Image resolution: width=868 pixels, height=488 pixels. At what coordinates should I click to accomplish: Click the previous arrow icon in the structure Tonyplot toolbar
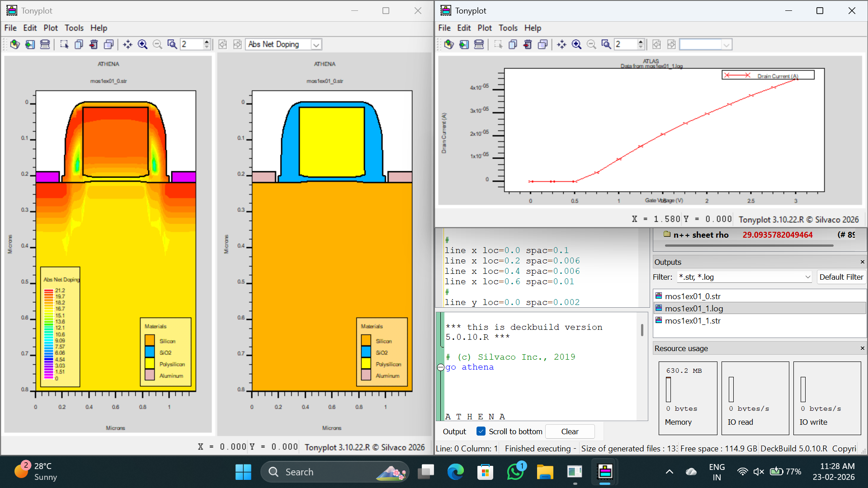[x=222, y=44]
